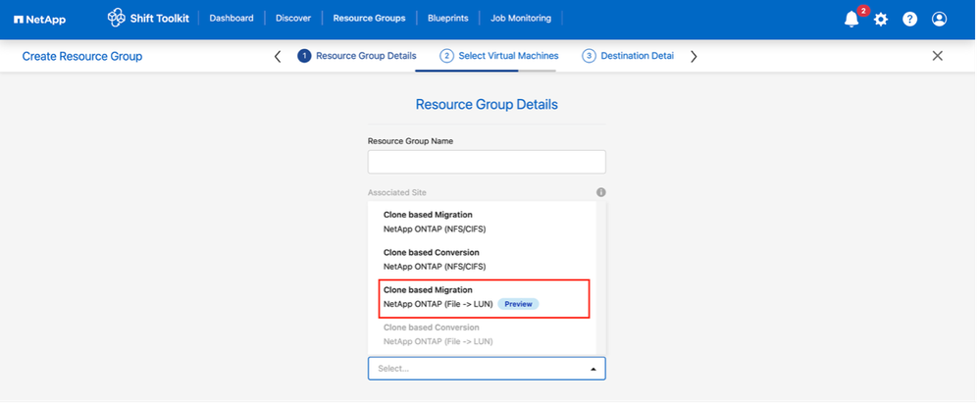Open the notifications bell icon
This screenshot has width=980, height=404.
pos(851,19)
